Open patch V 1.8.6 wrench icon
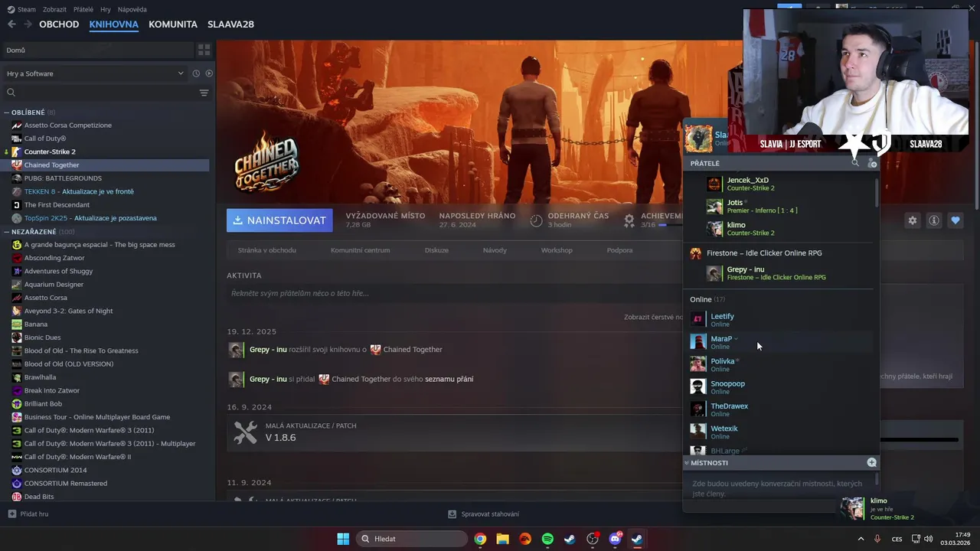This screenshot has width=980, height=551. [245, 432]
